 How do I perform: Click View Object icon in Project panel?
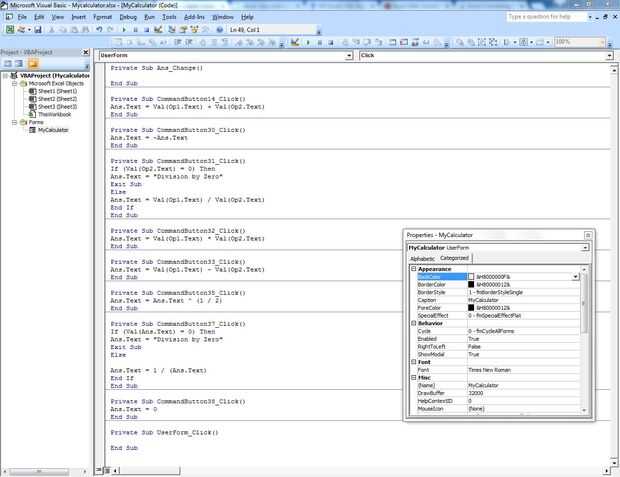point(21,64)
